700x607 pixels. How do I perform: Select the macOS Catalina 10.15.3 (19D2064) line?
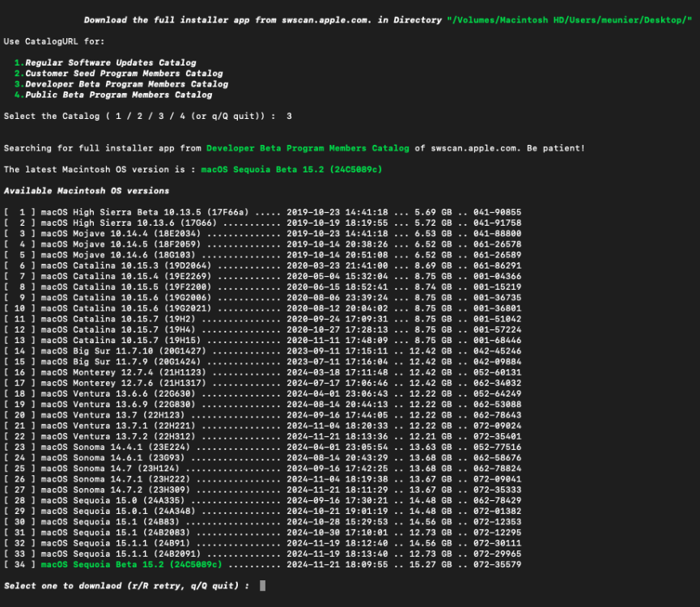coord(262,266)
